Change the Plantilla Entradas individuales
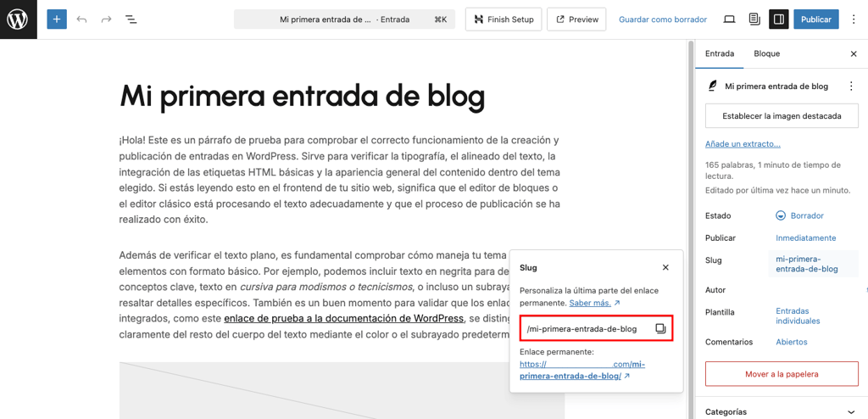The width and height of the screenshot is (868, 419). 798,316
